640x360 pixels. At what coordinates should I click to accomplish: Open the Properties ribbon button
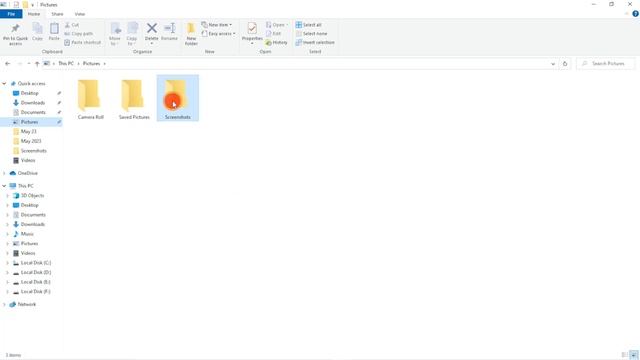(252, 33)
